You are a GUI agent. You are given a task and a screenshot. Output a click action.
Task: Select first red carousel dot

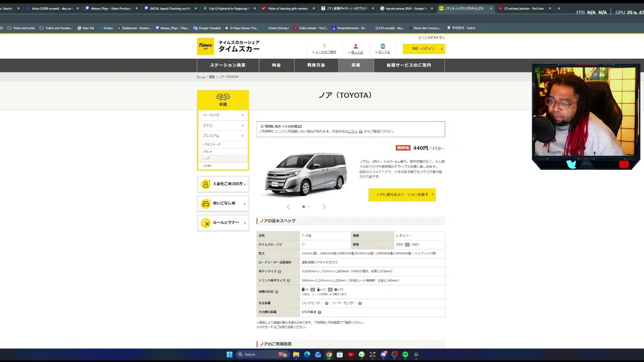[303, 207]
